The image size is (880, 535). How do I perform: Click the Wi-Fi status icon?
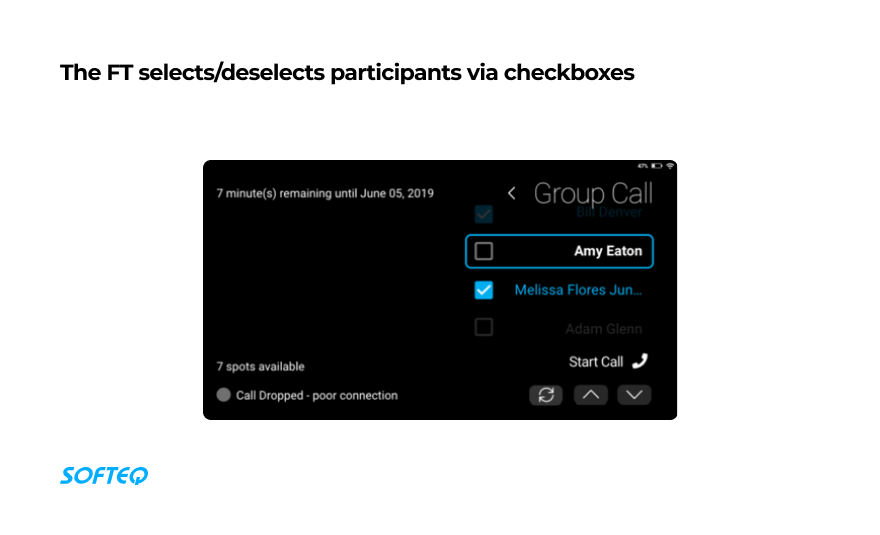(x=670, y=165)
